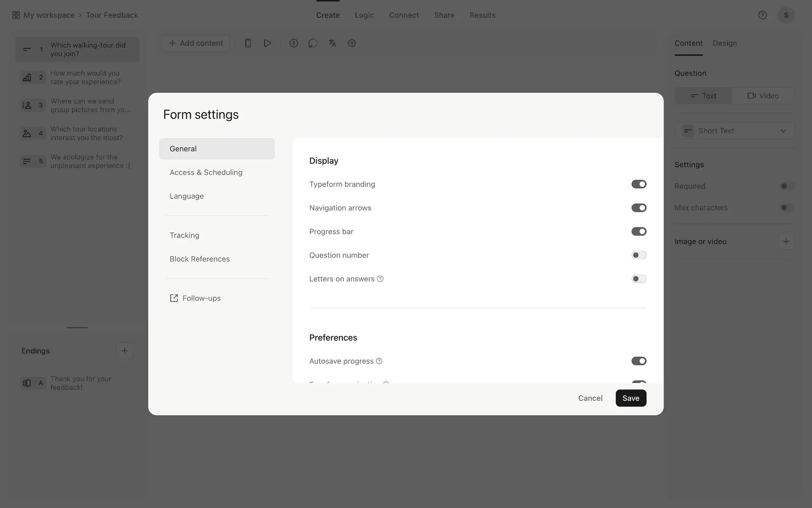Disable the Typeform branding toggle
This screenshot has width=812, height=508.
pyautogui.click(x=639, y=184)
